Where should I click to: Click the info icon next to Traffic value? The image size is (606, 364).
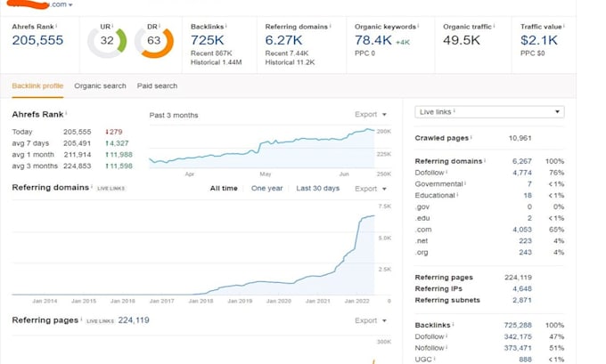click(x=564, y=26)
